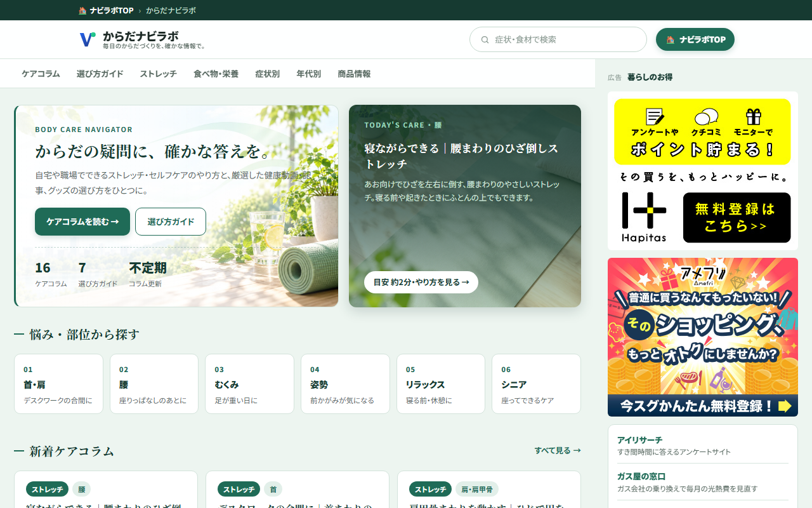The width and height of the screenshot is (812, 508).
Task: Open 選び方ガイド in the navigation bar
Action: (100, 74)
